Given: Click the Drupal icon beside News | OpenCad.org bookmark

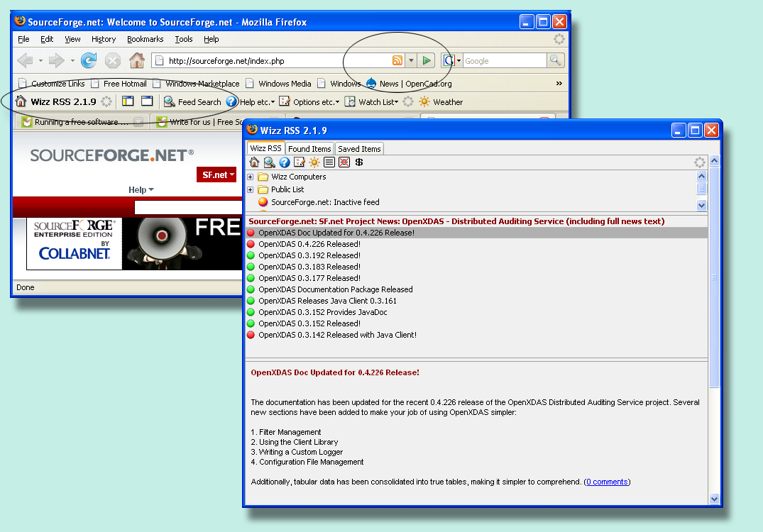Looking at the screenshot, I should (371, 83).
